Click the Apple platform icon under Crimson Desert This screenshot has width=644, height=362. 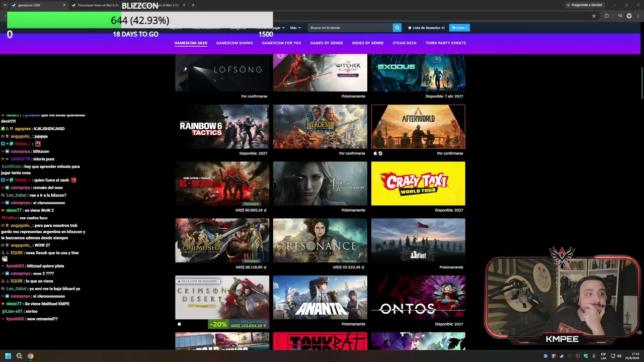click(x=179, y=324)
